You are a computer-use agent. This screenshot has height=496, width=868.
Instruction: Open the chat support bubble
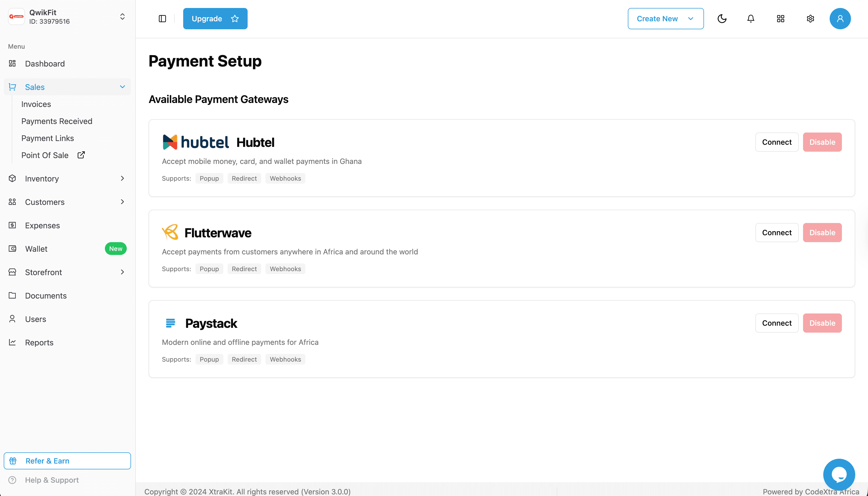coord(839,474)
